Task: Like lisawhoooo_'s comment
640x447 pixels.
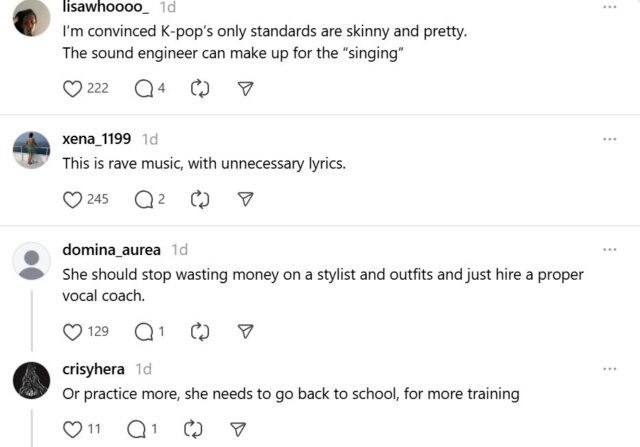Action: (72, 88)
